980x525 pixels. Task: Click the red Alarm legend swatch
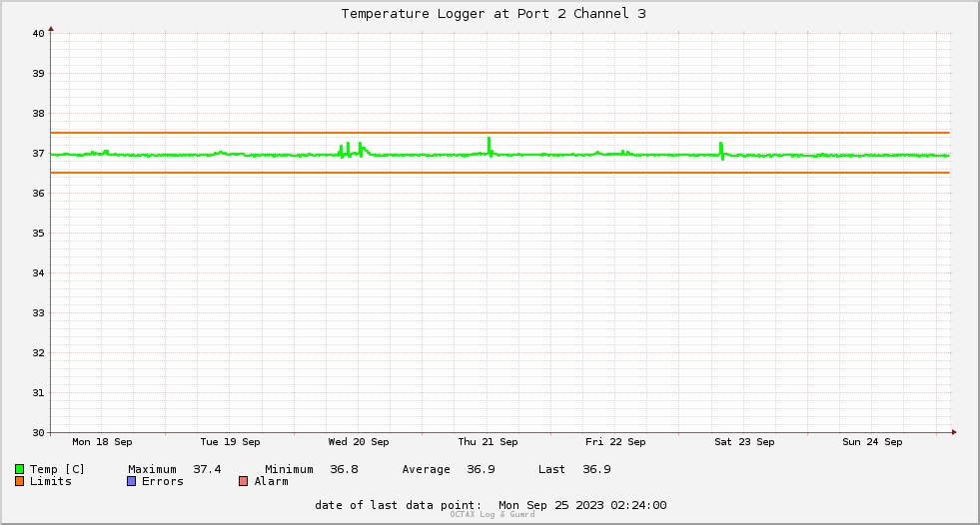coord(243,481)
